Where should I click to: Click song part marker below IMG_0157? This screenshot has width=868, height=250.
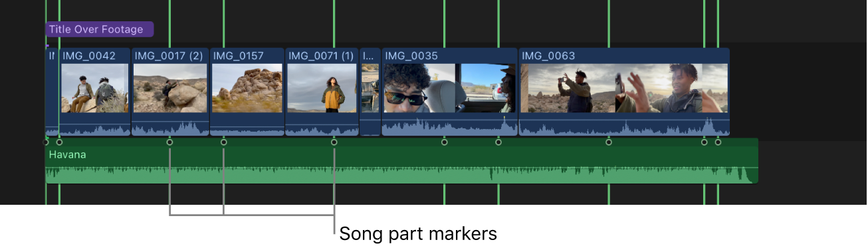223,142
